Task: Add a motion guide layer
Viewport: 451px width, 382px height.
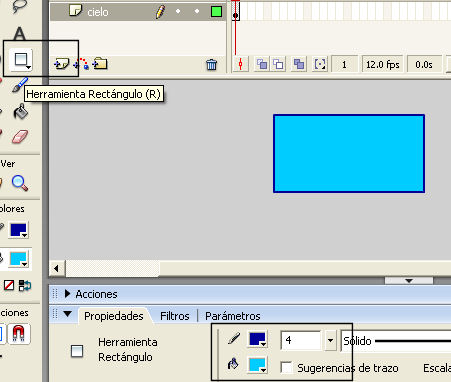Action: click(x=81, y=64)
